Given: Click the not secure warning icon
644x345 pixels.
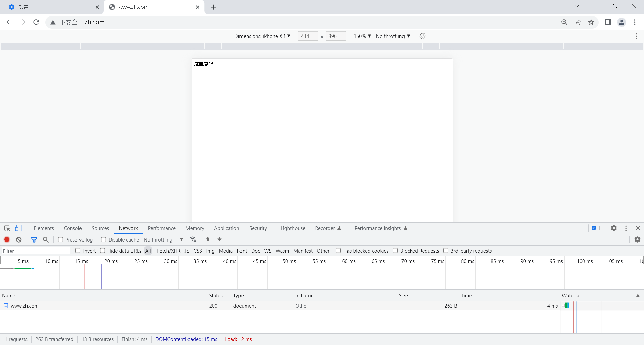Looking at the screenshot, I should (53, 22).
